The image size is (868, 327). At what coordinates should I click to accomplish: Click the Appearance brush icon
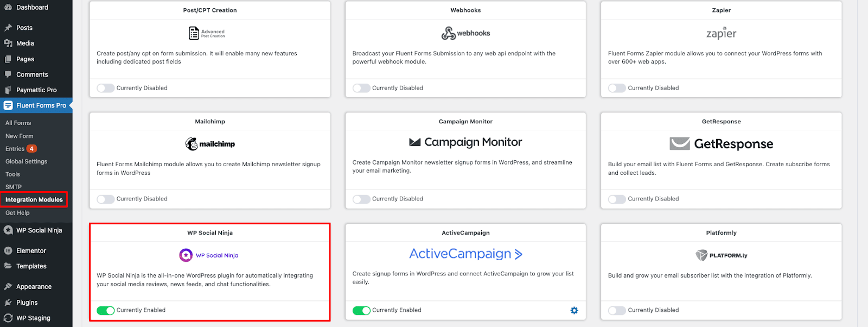click(x=8, y=287)
